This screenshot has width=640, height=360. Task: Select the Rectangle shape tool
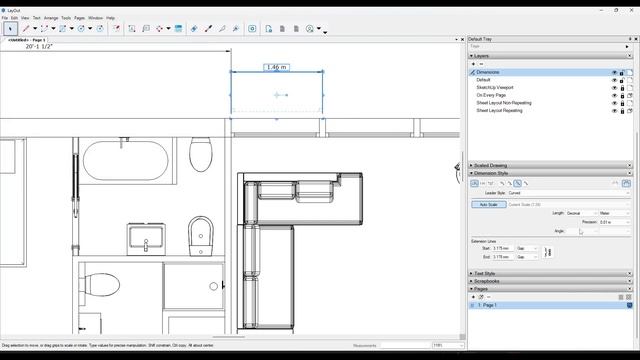(62, 29)
